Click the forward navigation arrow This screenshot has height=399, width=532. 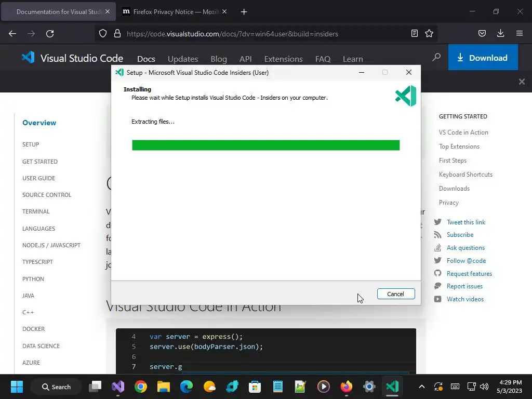pos(31,34)
